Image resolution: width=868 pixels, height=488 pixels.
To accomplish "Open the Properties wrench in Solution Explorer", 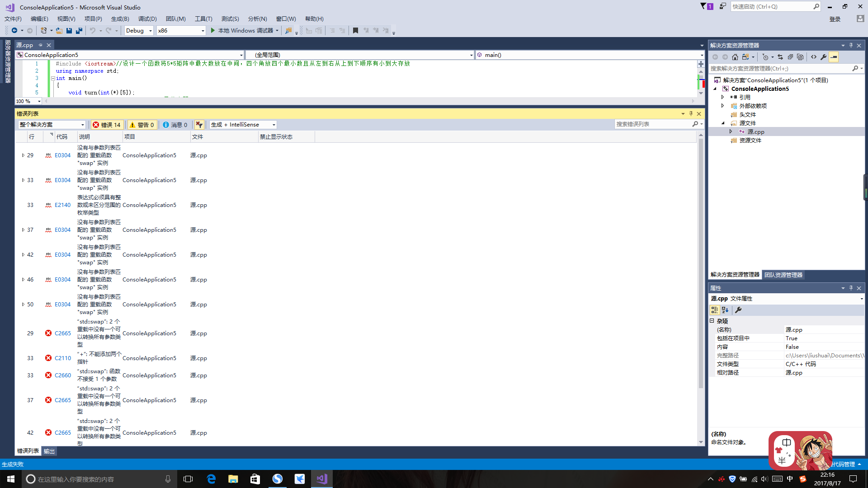I will click(824, 57).
